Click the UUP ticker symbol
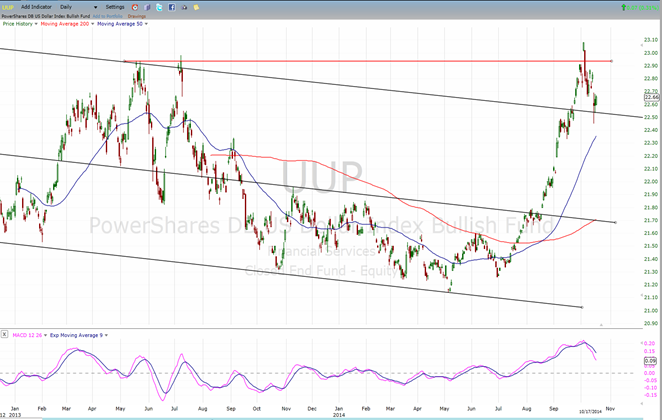662x420 pixels. [x=10, y=7]
